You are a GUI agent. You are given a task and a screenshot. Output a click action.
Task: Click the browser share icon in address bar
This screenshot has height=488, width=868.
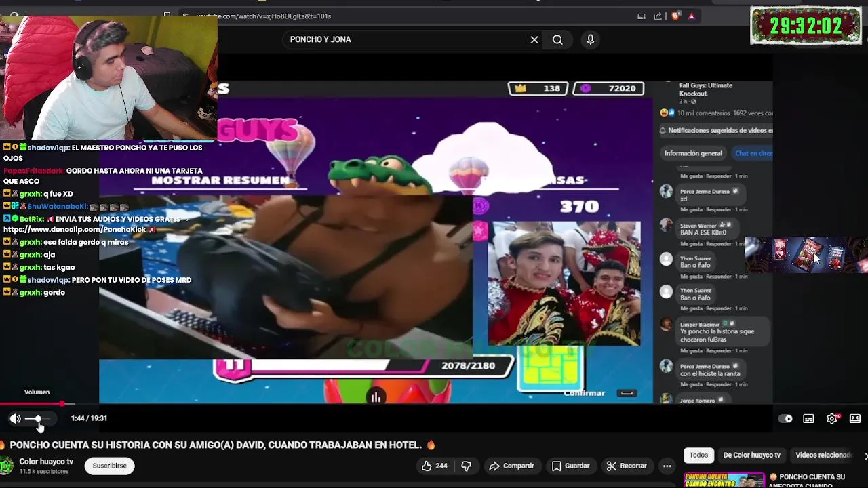click(658, 16)
